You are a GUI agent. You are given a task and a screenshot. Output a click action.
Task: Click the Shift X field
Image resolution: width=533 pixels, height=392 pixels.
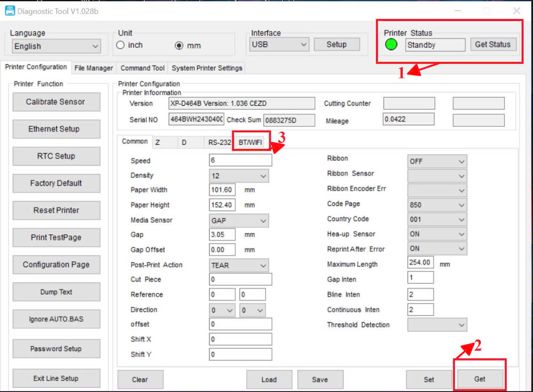click(x=240, y=339)
